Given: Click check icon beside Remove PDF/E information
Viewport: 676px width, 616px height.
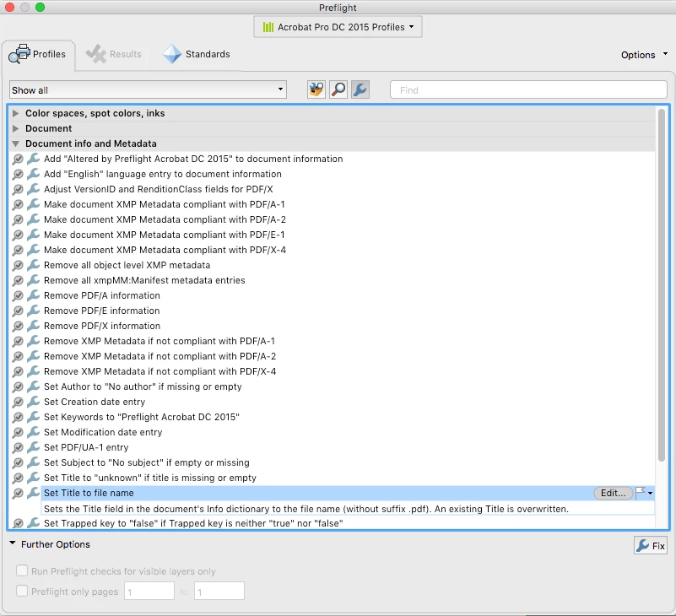Looking at the screenshot, I should coord(18,311).
